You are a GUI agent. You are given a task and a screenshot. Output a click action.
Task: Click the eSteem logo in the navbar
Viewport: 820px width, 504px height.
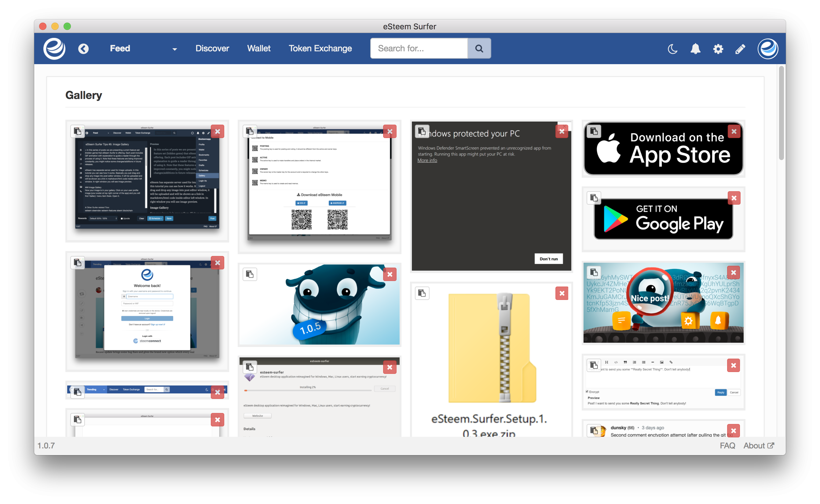[x=54, y=49]
